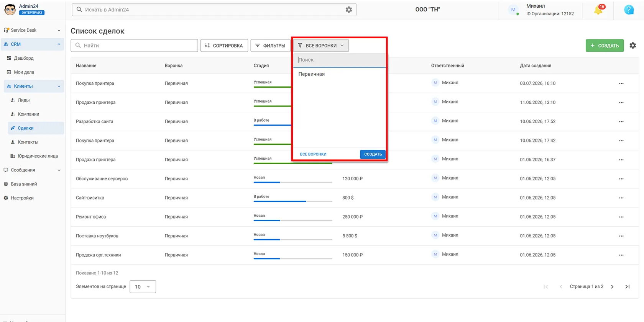Image resolution: width=644 pixels, height=322 pixels.
Task: Open База знаний in sidebar
Action: 33,184
